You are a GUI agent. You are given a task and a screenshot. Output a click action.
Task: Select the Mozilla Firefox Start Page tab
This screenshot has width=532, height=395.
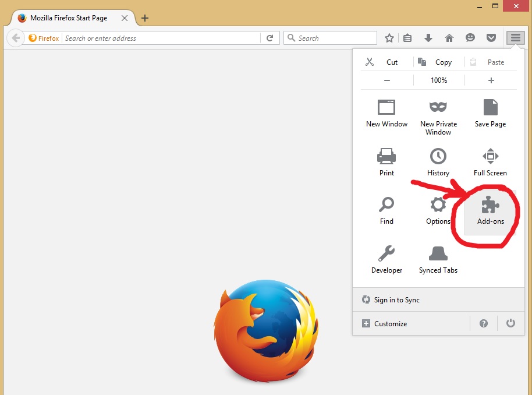[69, 18]
